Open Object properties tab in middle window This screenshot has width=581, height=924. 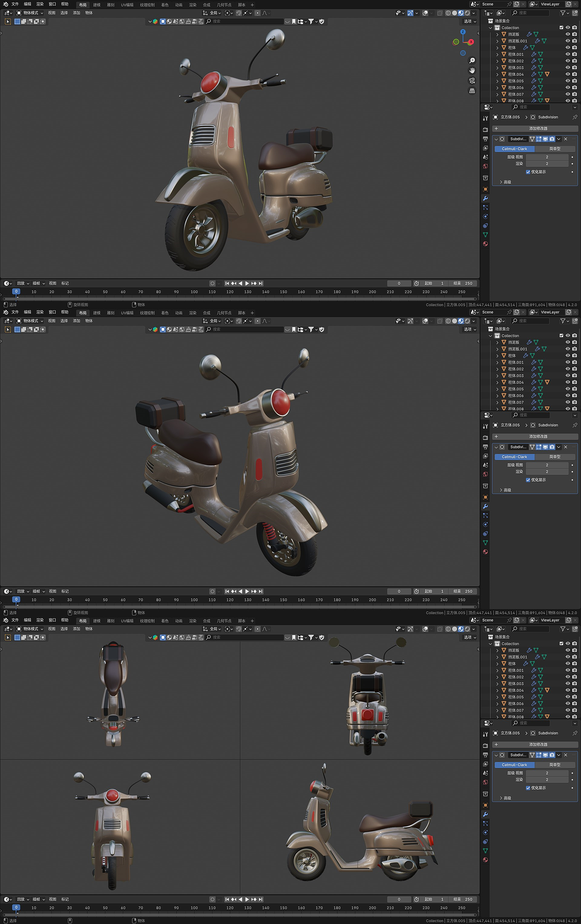485,497
